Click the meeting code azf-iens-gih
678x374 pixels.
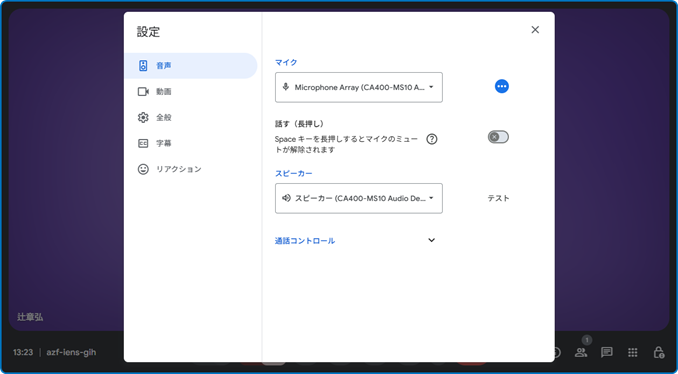tap(71, 352)
